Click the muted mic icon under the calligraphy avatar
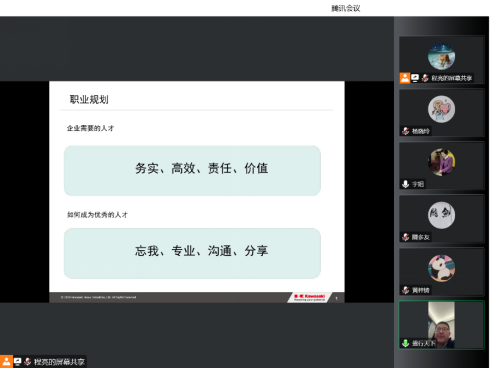Viewport: 490px width, 368px height. click(405, 237)
